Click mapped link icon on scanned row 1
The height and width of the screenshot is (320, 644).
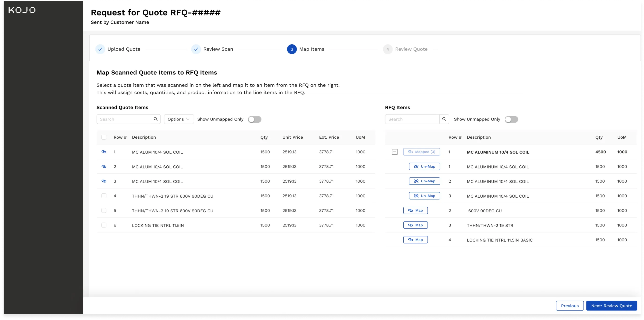point(104,152)
